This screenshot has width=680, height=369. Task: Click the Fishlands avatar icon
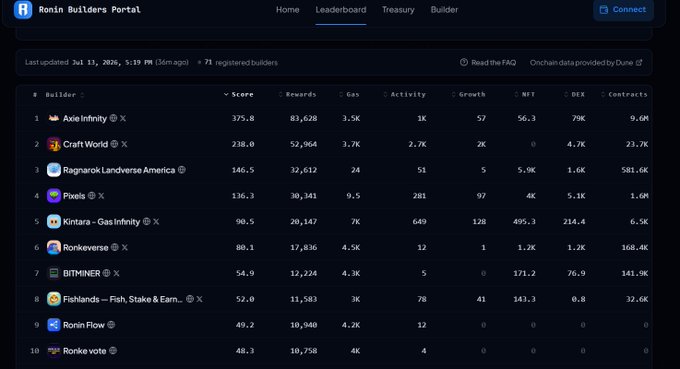point(54,299)
